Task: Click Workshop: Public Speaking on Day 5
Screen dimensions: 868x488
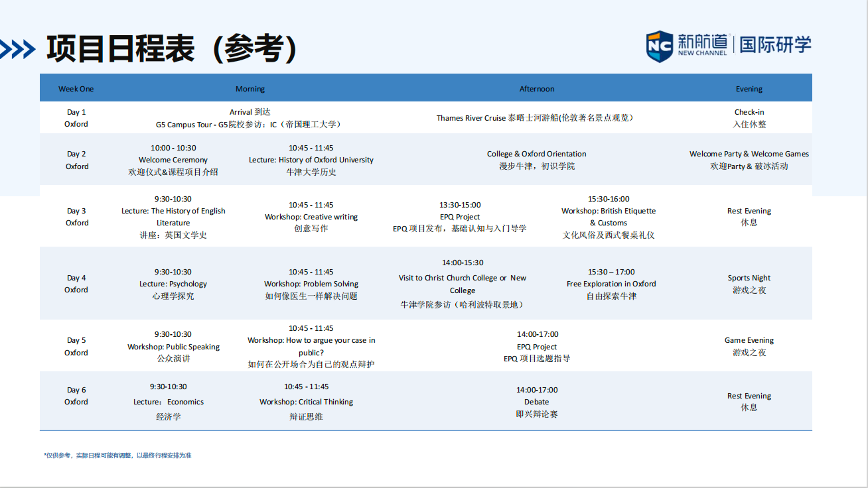Action: click(x=173, y=347)
